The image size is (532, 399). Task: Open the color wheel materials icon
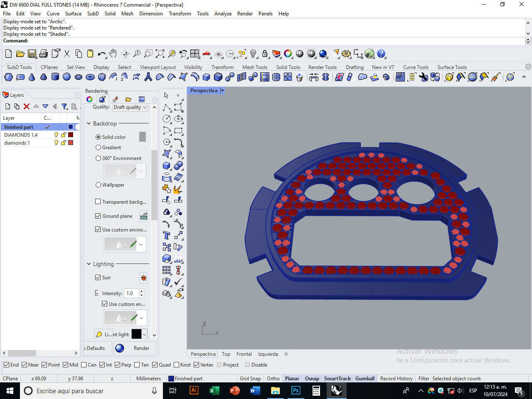coord(288,54)
